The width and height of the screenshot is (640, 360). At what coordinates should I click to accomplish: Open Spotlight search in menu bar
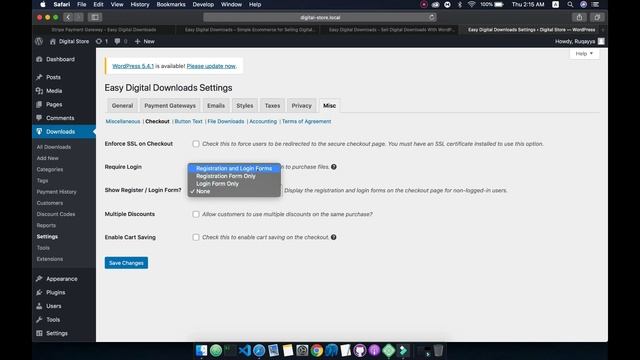tap(570, 4)
